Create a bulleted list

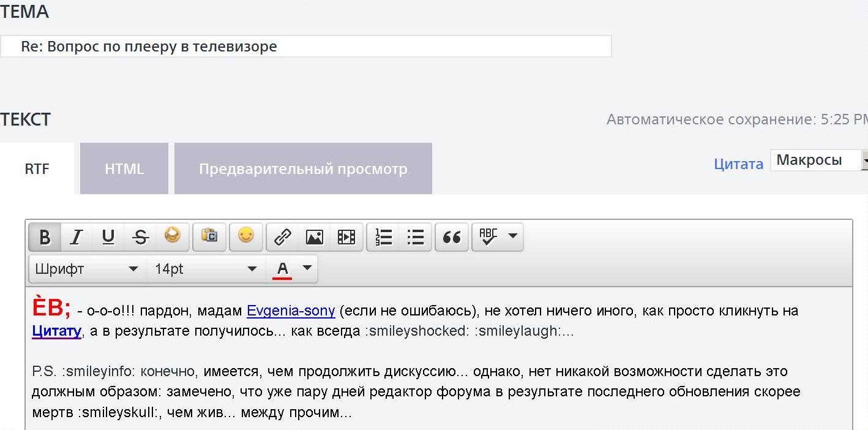pyautogui.click(x=416, y=237)
